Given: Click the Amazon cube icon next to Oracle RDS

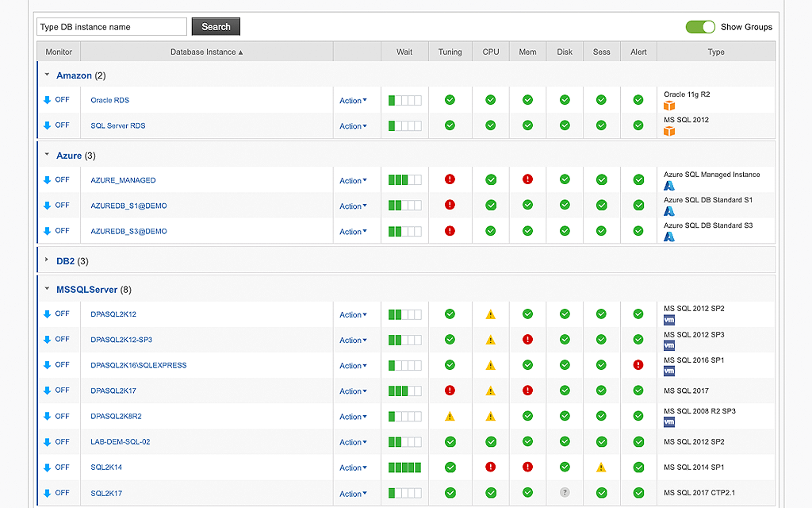Looking at the screenshot, I should (669, 104).
